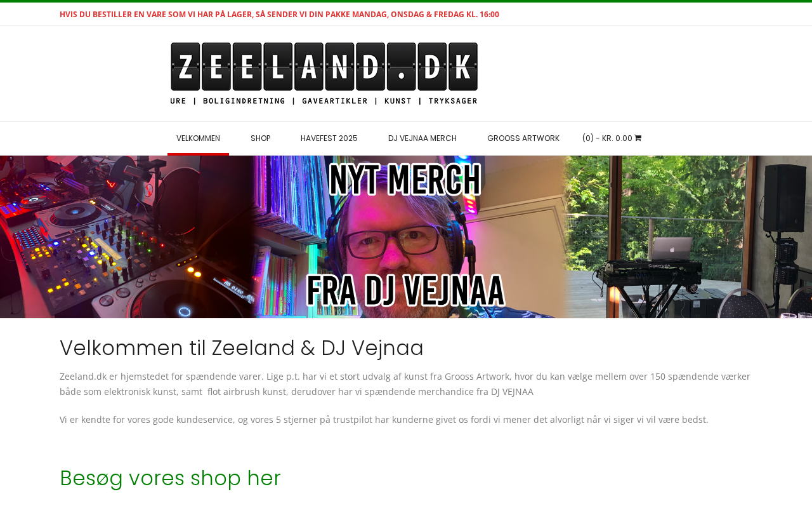Click the red shipping notice at top
Screen dimensions: 812x508
279,14
